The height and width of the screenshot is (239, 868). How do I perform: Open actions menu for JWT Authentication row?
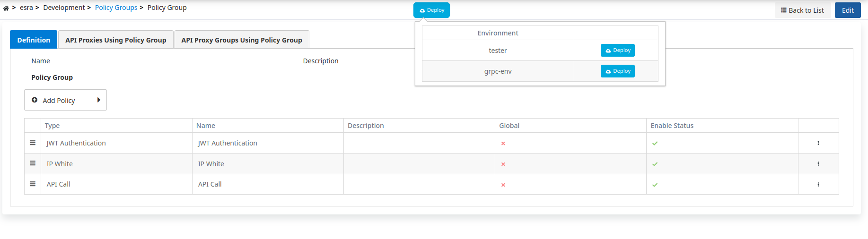pyautogui.click(x=818, y=143)
